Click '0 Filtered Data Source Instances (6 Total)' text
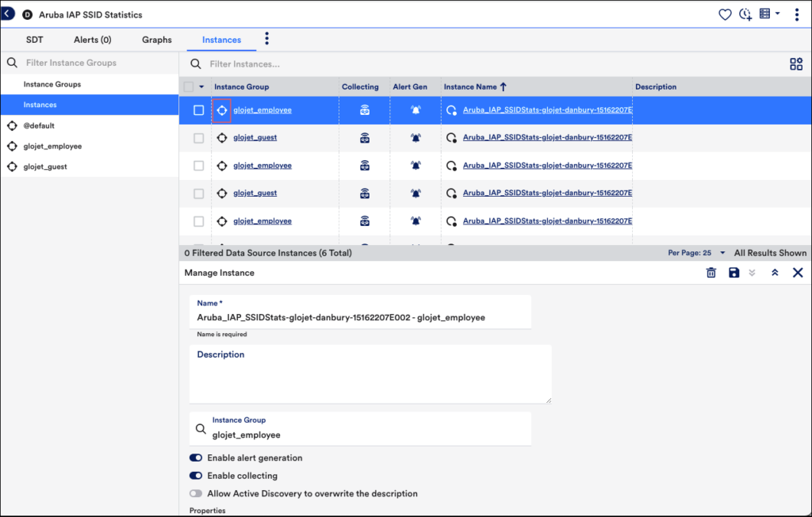The height and width of the screenshot is (517, 812). 268,253
